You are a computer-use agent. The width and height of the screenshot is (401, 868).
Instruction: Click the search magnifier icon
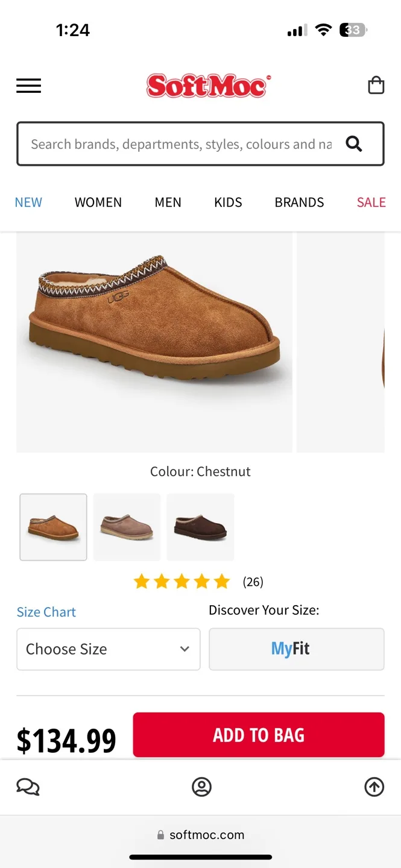(x=354, y=143)
